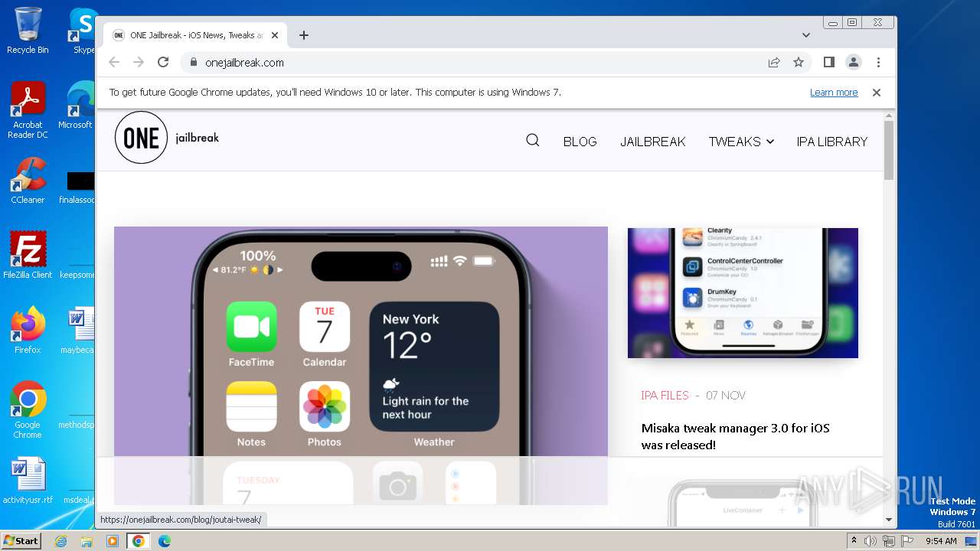The image size is (980, 551).
Task: Open the featured iPhone home screen article image
Action: (361, 366)
